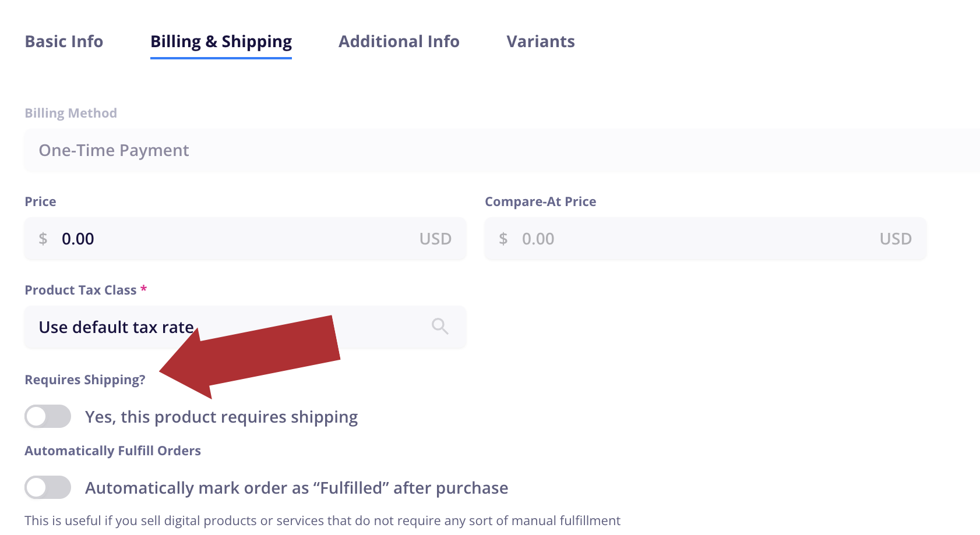Select the Billing & Shipping tab
980x535 pixels.
[221, 42]
